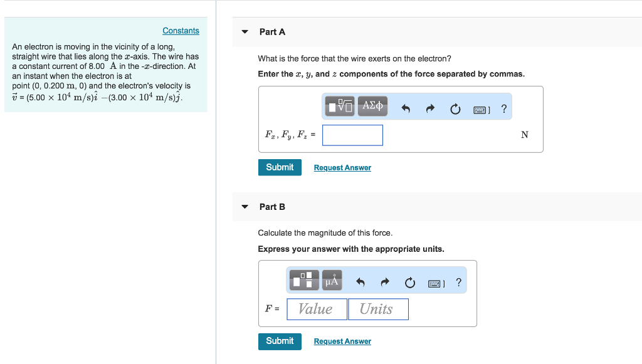Reset the Part A answer field
The width and height of the screenshot is (642, 364).
[x=455, y=107]
